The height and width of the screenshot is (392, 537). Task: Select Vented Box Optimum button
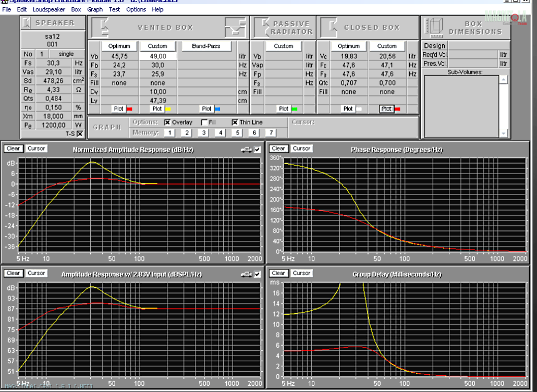(119, 46)
